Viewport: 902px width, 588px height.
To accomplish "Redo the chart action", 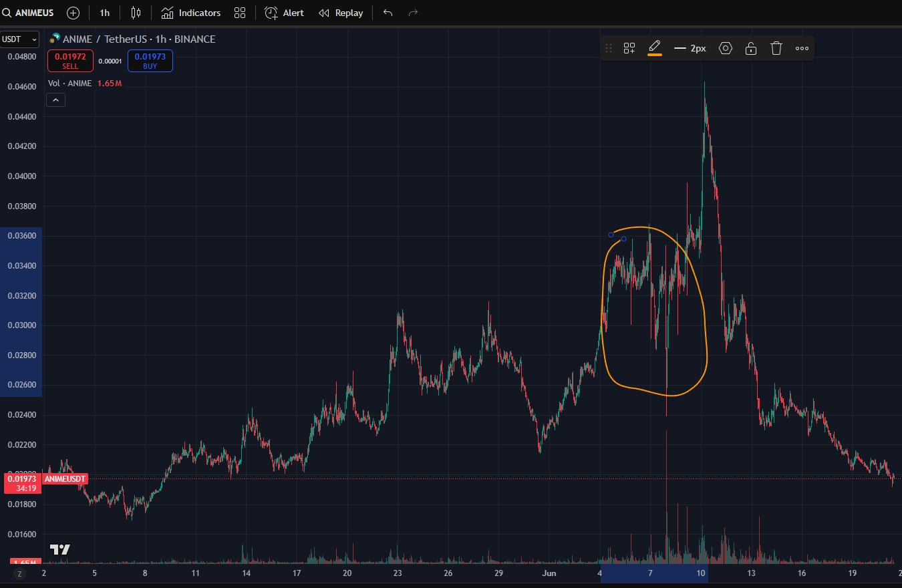I will (x=413, y=13).
